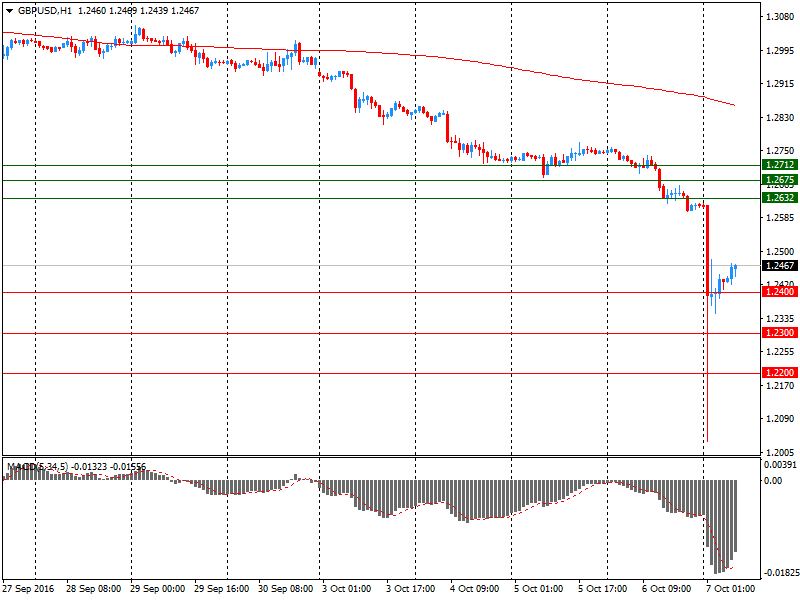This screenshot has height=600, width=800.
Task: Select the 1.3080 price scale value
Action: (780, 17)
